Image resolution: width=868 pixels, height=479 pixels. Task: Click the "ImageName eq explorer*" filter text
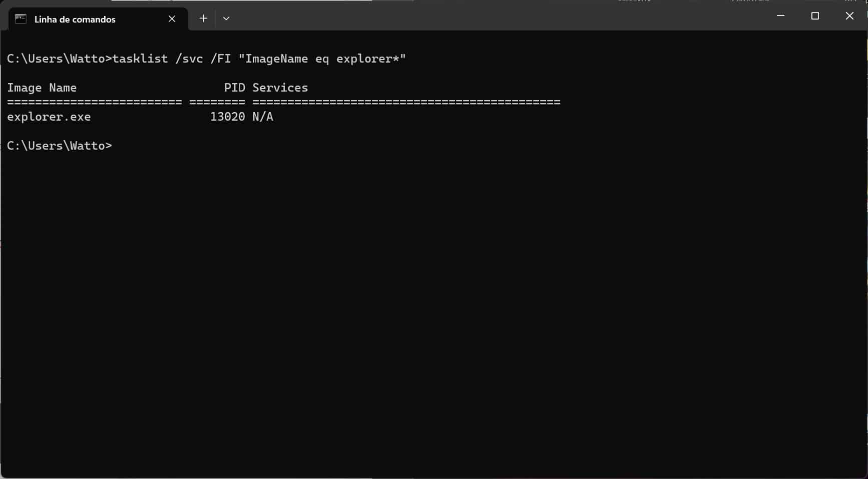322,59
